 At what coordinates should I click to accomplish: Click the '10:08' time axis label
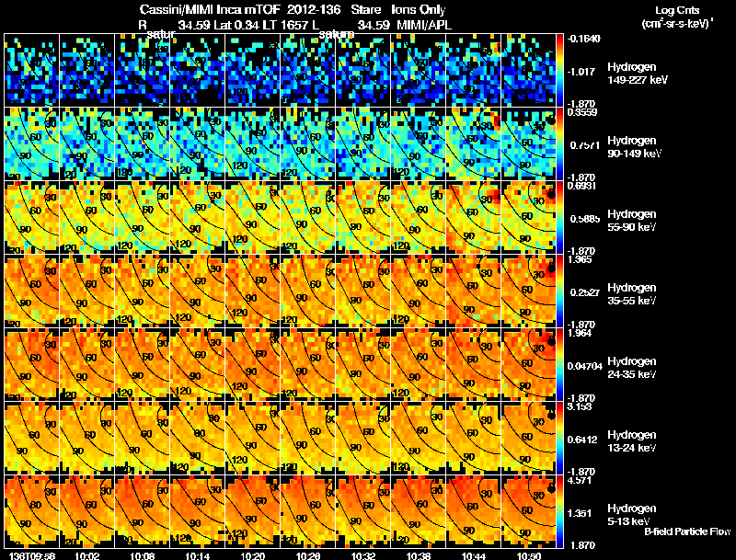[x=143, y=555]
